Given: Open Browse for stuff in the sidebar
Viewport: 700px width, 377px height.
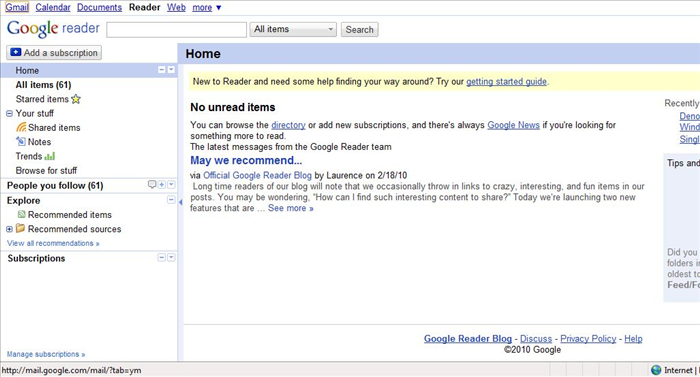Looking at the screenshot, I should click(x=46, y=170).
